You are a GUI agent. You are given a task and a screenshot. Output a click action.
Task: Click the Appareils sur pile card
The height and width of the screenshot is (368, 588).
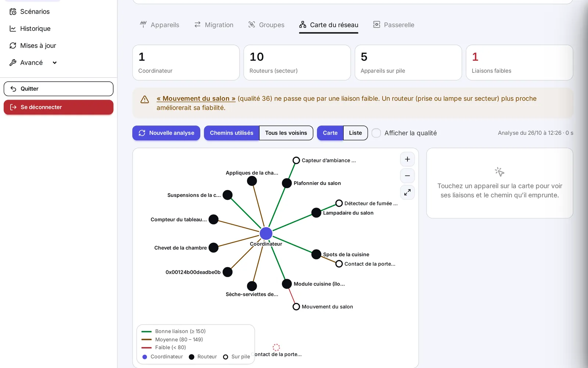(408, 63)
